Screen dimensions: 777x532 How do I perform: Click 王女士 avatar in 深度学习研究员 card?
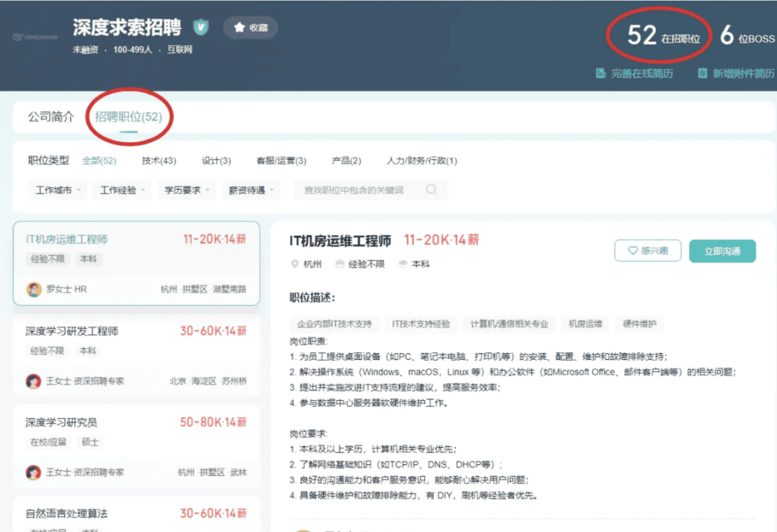coord(33,473)
